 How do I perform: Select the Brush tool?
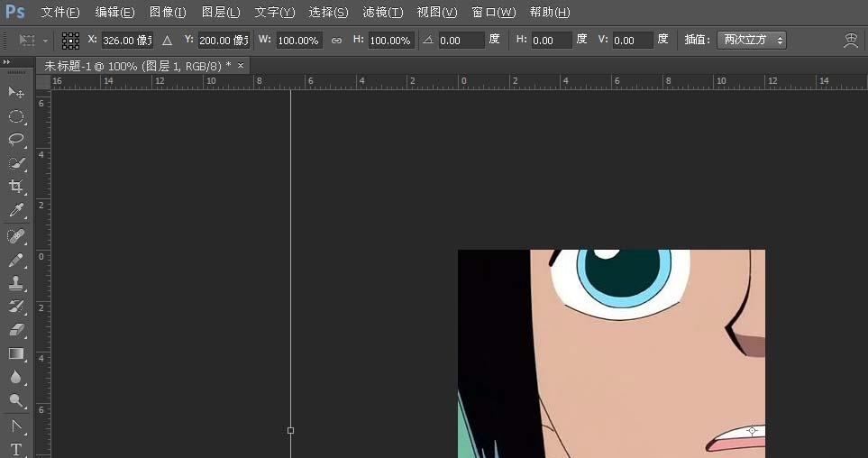tap(16, 261)
